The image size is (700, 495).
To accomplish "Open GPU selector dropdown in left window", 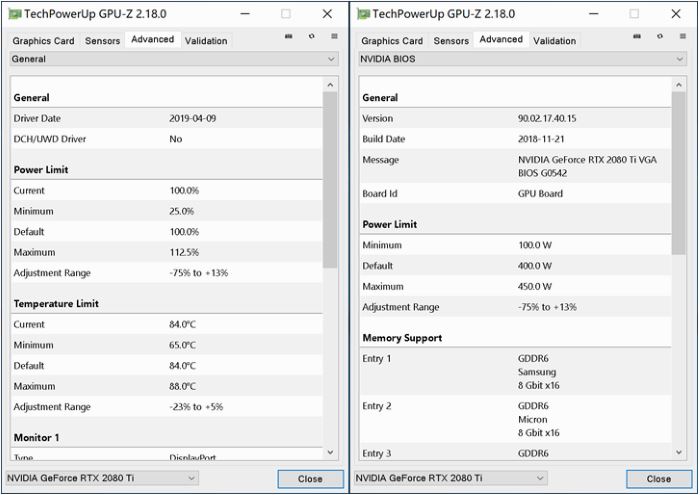I will (102, 478).
